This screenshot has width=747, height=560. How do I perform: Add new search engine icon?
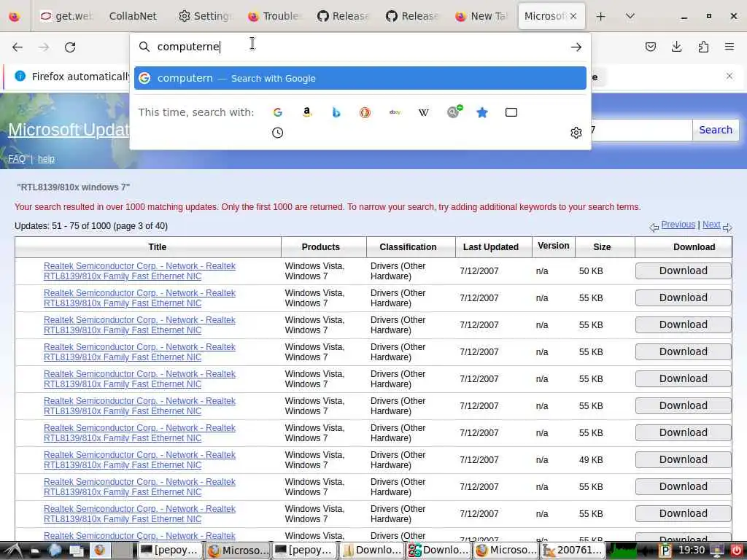(x=454, y=112)
